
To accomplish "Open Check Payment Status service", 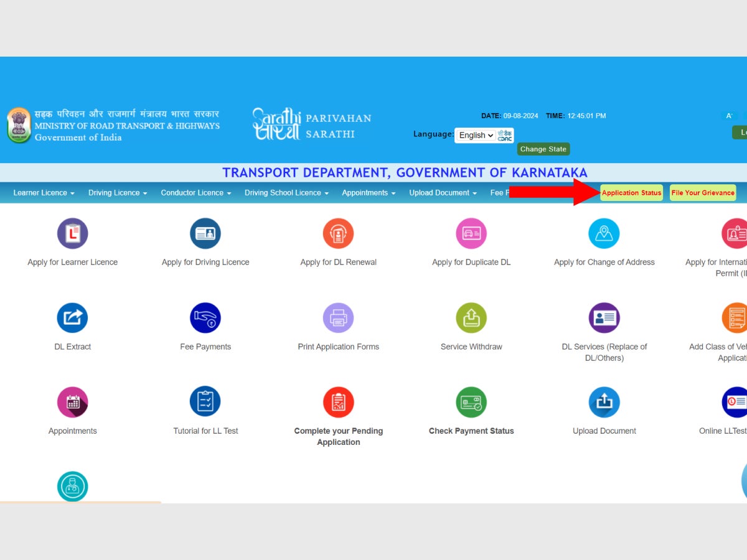I will pyautogui.click(x=471, y=401).
